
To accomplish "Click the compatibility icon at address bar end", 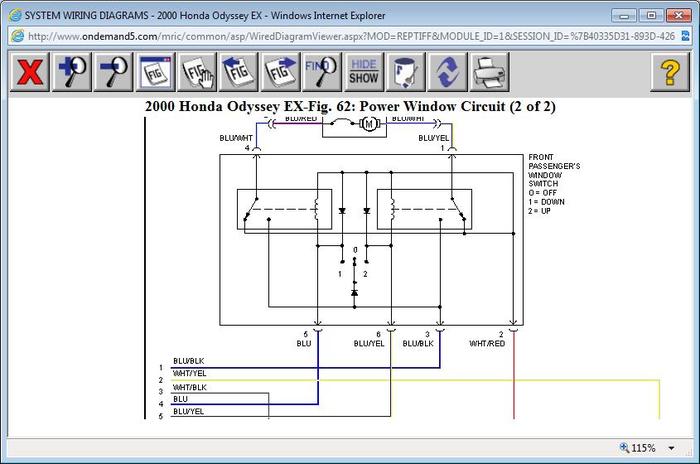I will pos(685,36).
